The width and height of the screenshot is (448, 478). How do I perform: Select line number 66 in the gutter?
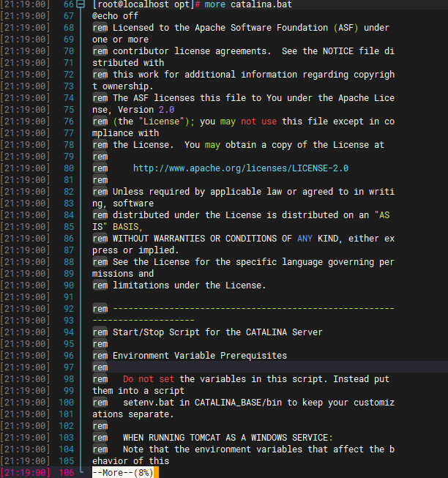pos(69,4)
